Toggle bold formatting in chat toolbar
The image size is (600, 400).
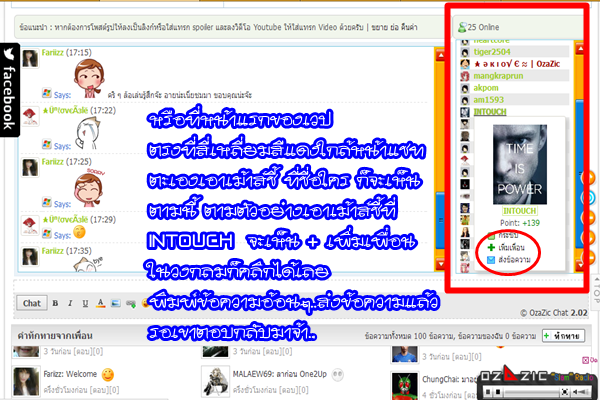[x=55, y=303]
